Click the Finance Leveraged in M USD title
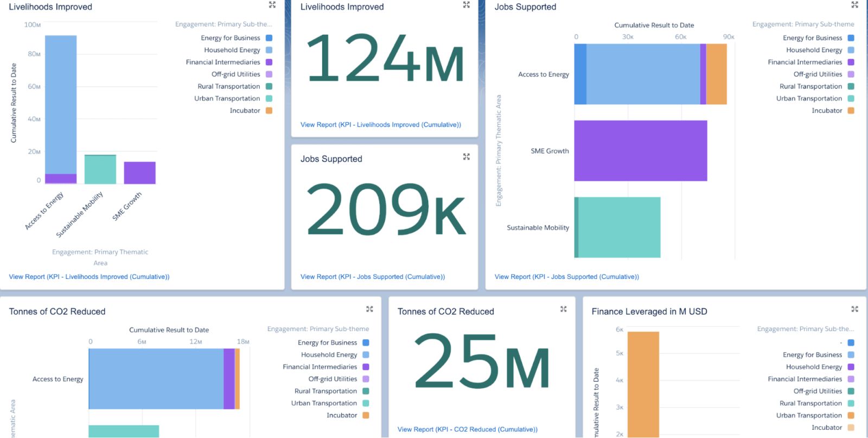This screenshot has height=438, width=868. click(649, 312)
